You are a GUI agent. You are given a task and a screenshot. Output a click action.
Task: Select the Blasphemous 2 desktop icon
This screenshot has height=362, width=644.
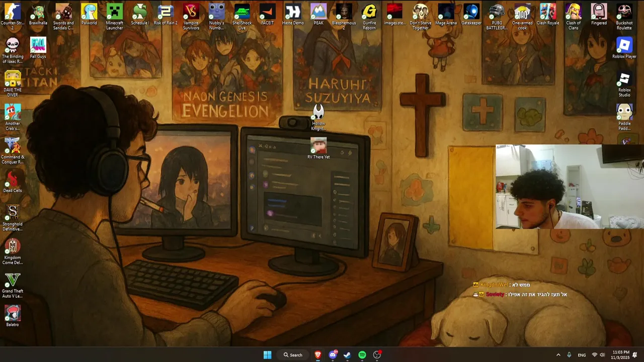coord(344,16)
